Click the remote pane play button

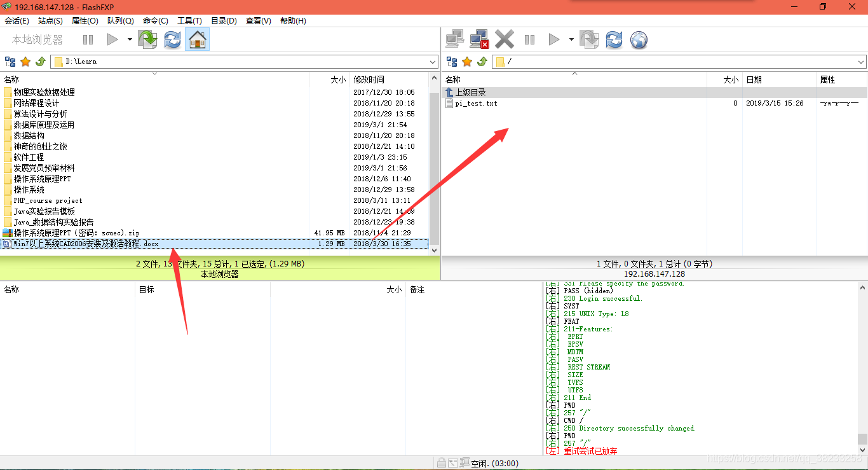click(554, 39)
